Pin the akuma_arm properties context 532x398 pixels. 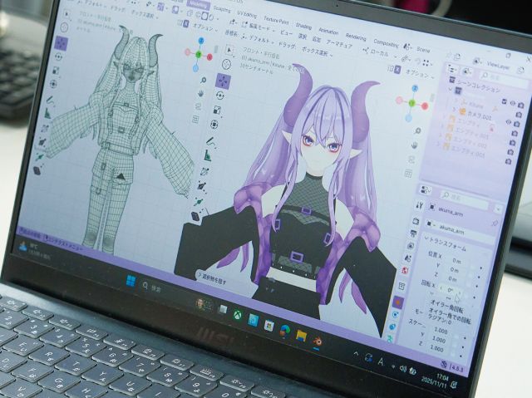[495, 223]
